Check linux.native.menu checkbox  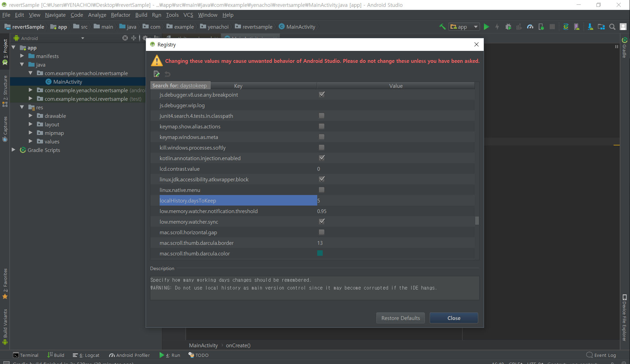[x=322, y=190]
